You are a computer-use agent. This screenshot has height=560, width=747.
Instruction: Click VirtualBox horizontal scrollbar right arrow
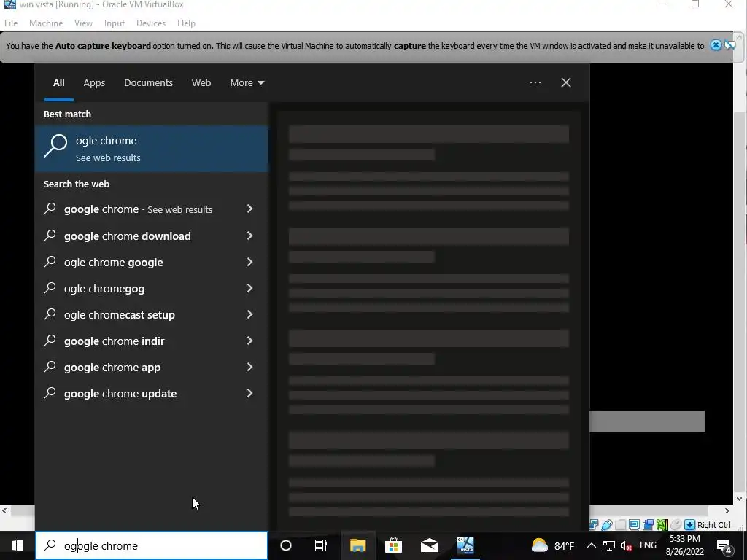click(727, 511)
